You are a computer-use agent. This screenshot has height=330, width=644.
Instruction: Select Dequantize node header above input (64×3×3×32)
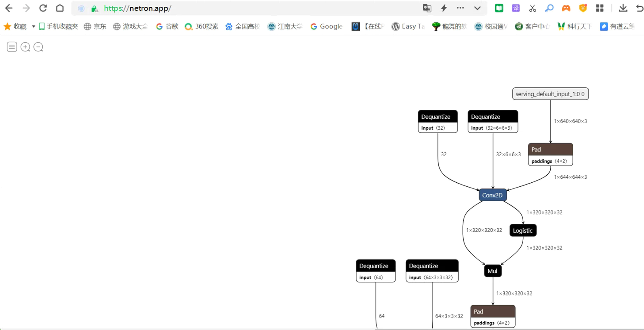tap(432, 266)
